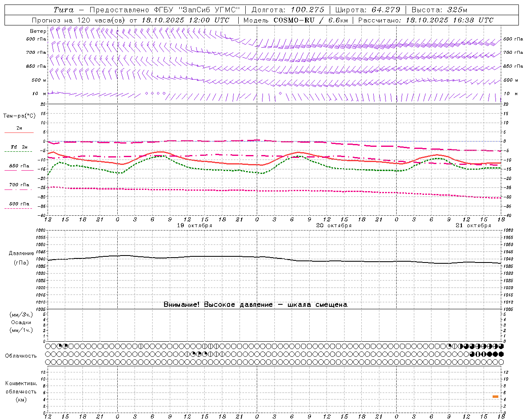Click the green dashed line sample under "Td 2м"
The height and width of the screenshot is (420, 525).
point(18,152)
